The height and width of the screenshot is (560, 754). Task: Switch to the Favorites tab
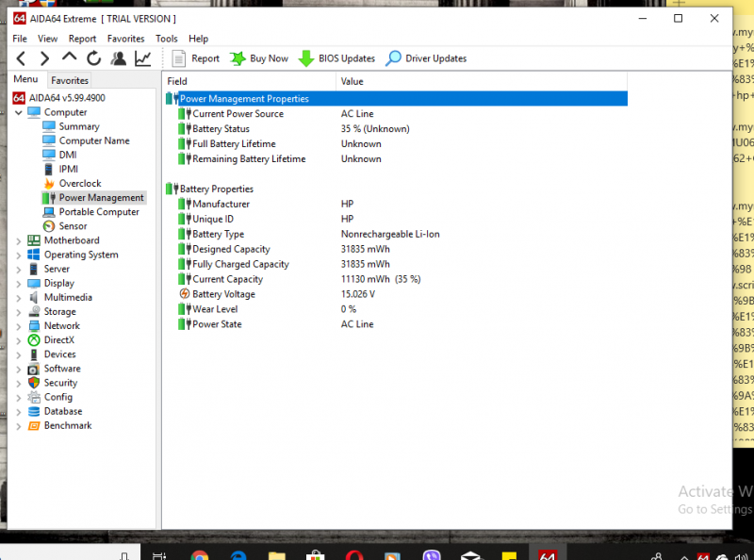pyautogui.click(x=70, y=81)
